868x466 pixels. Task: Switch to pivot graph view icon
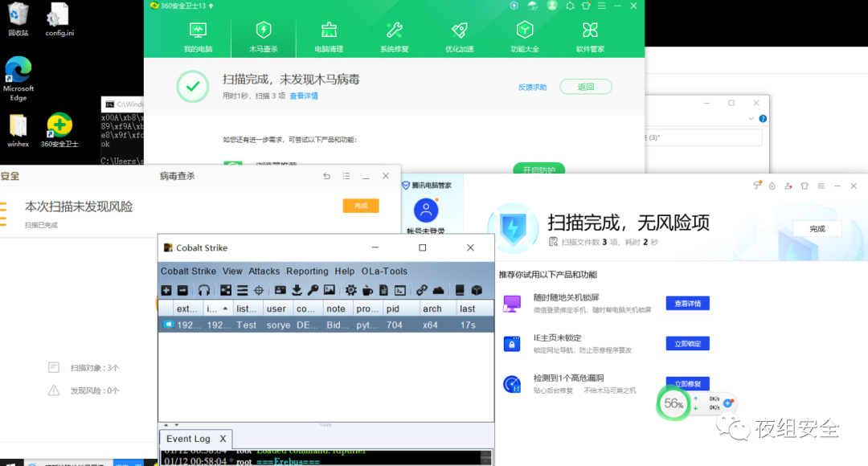point(226,290)
